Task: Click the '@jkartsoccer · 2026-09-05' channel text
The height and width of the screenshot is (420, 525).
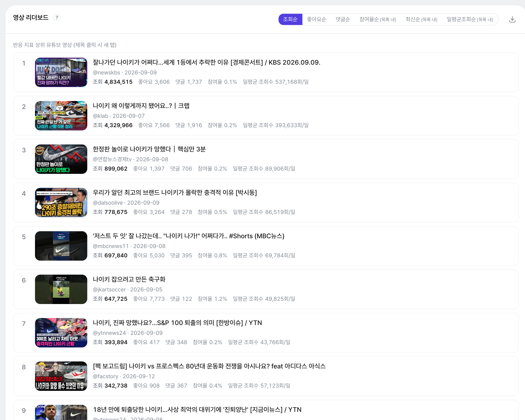Action: (x=128, y=290)
